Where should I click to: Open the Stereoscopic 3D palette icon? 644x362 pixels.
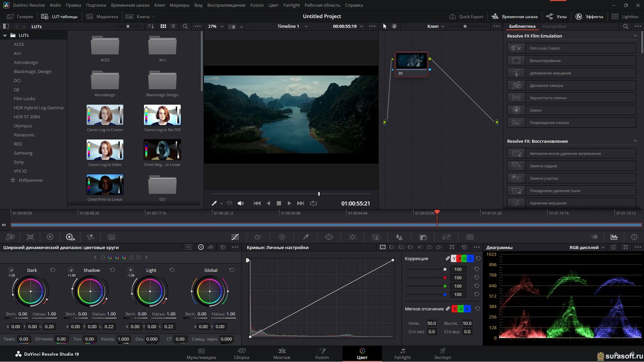coord(470,237)
